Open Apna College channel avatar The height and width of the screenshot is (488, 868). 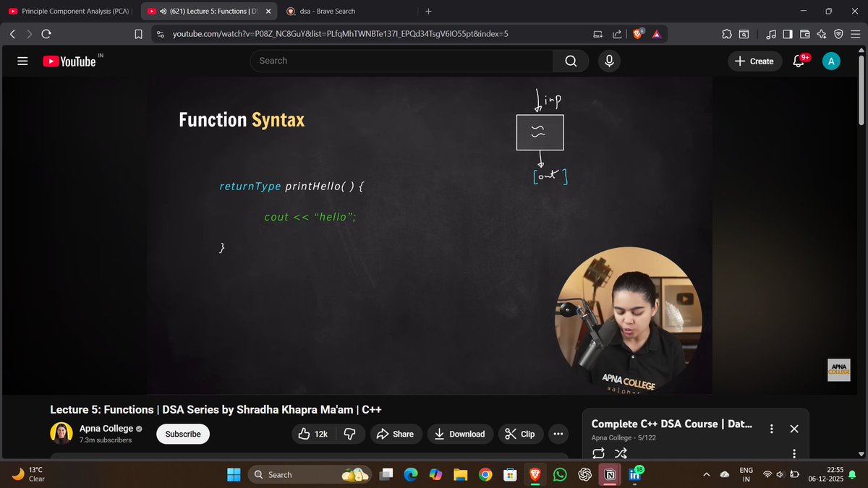tap(61, 434)
